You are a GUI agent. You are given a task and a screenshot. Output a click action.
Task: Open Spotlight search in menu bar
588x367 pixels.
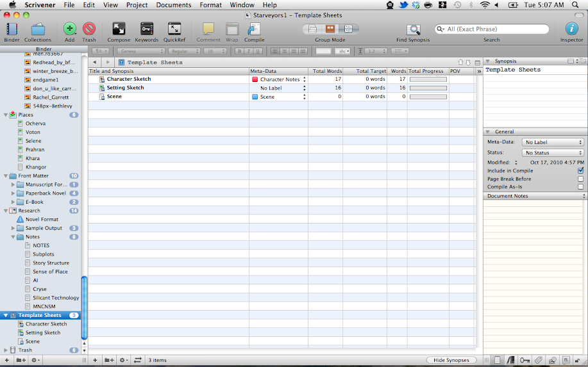(x=575, y=5)
